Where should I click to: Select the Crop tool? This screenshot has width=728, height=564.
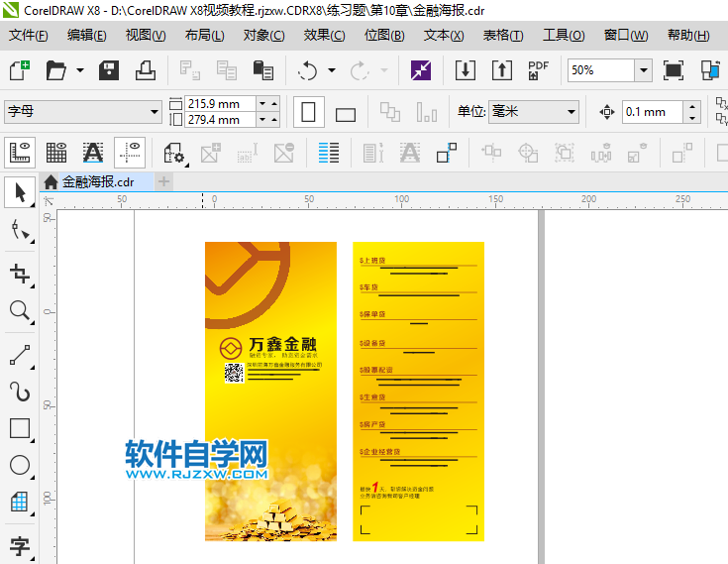click(19, 274)
